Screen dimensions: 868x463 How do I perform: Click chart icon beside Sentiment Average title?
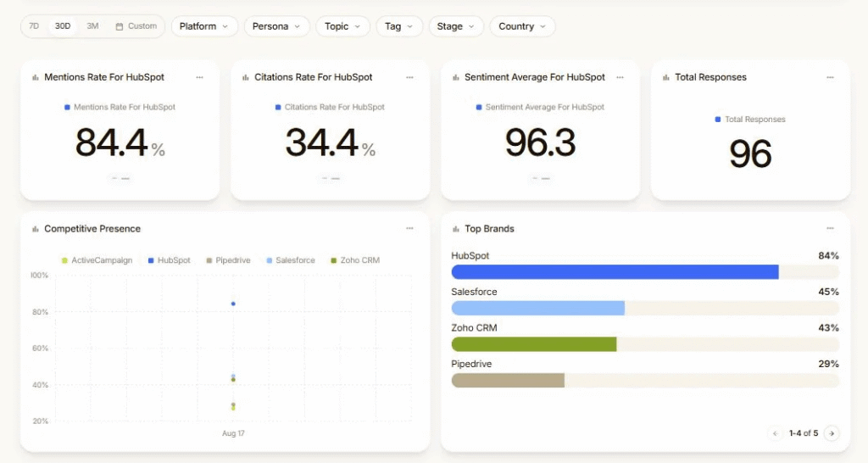[x=456, y=77]
